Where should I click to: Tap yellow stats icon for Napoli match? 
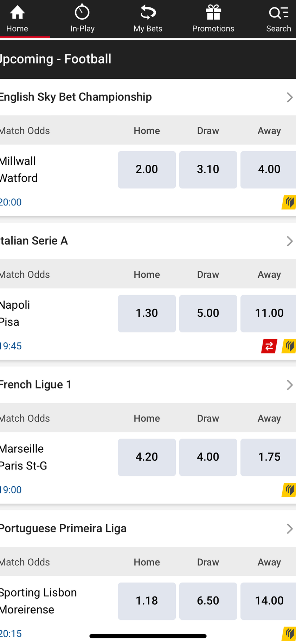pos(289,346)
